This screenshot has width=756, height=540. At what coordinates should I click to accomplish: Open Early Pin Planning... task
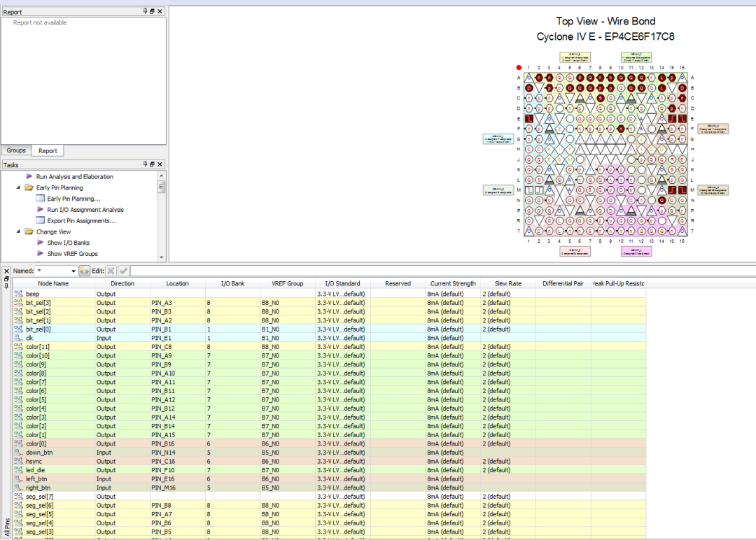[73, 199]
